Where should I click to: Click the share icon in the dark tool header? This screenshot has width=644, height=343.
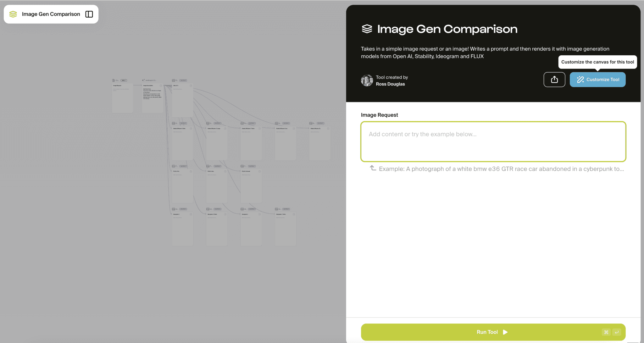tap(554, 80)
